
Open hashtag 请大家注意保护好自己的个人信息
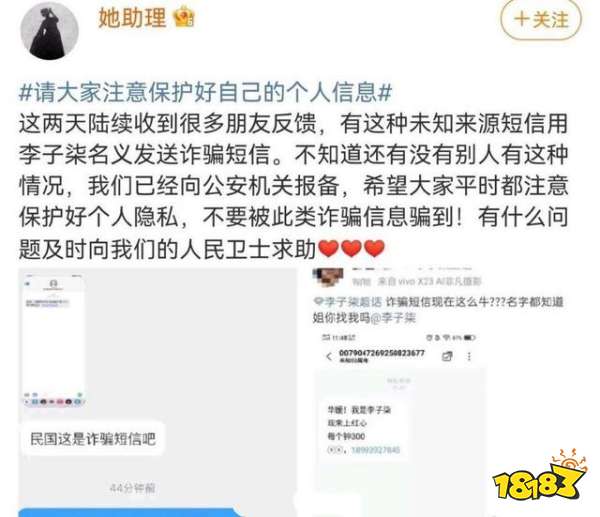pos(205,93)
